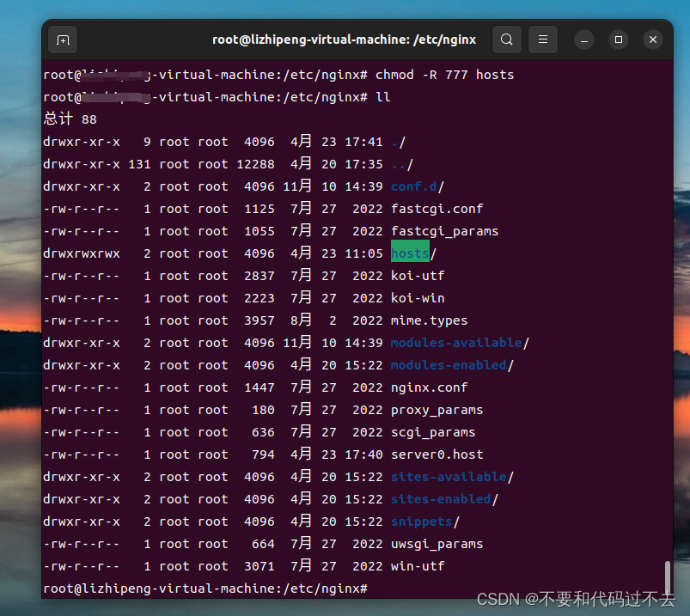690x616 pixels.
Task: Click the modules-available directory name
Action: coord(456,342)
